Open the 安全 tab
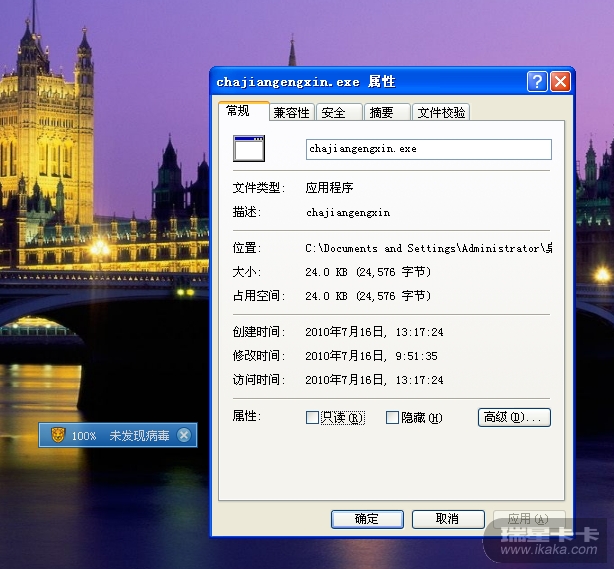The height and width of the screenshot is (569, 614). point(339,112)
